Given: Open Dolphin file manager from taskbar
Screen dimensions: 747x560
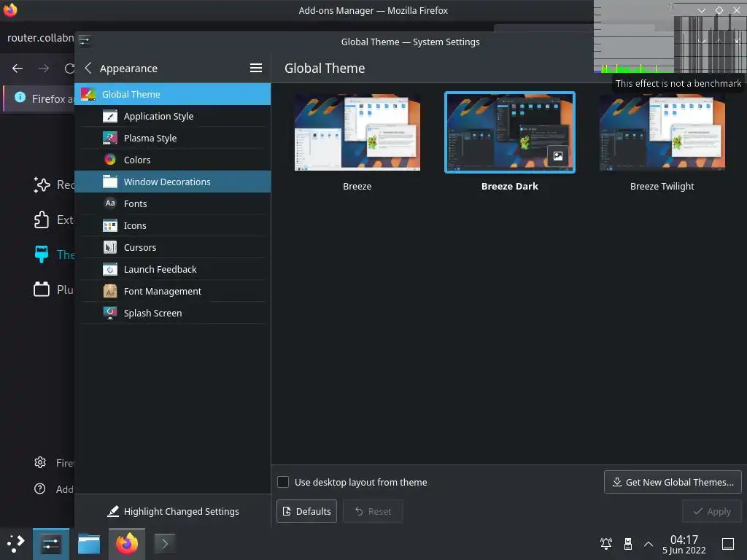Looking at the screenshot, I should 89,544.
